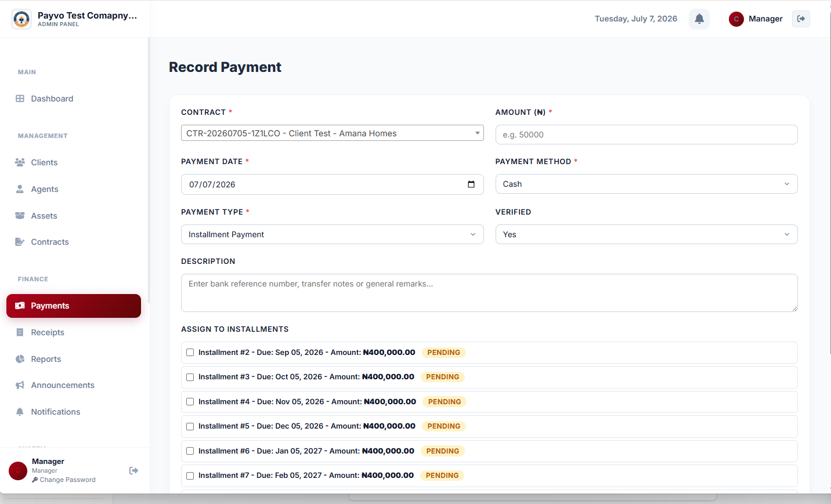
Task: Open Receipts menu item
Action: [74, 332]
